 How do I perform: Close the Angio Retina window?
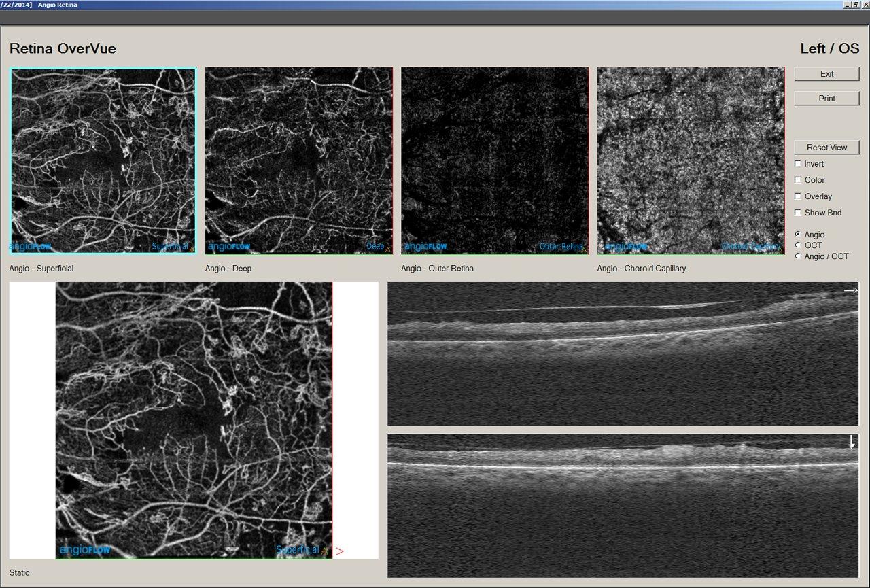(x=865, y=5)
